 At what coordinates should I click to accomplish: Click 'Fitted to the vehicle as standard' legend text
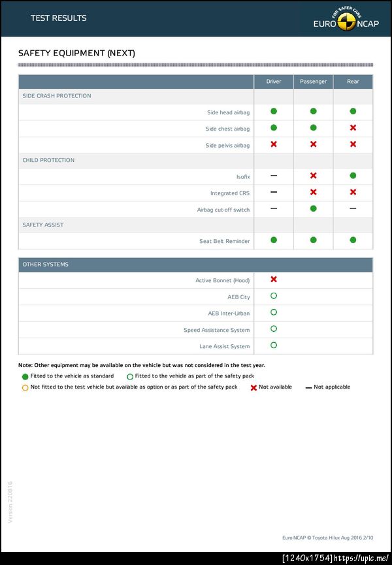tap(72, 376)
